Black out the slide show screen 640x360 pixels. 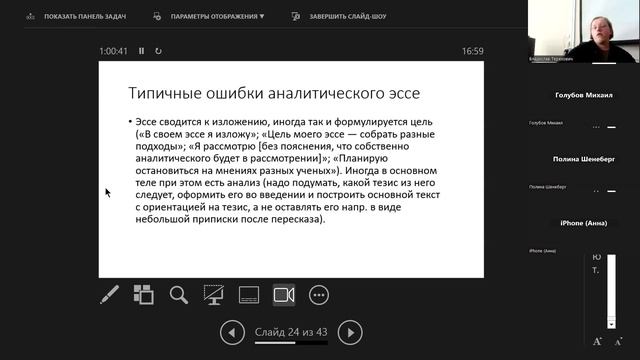pos(213,295)
